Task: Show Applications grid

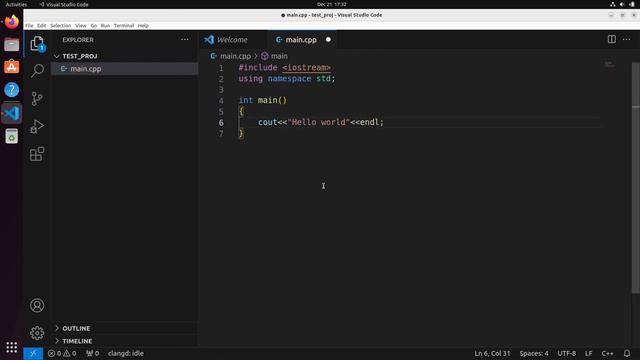Action: [x=11, y=347]
